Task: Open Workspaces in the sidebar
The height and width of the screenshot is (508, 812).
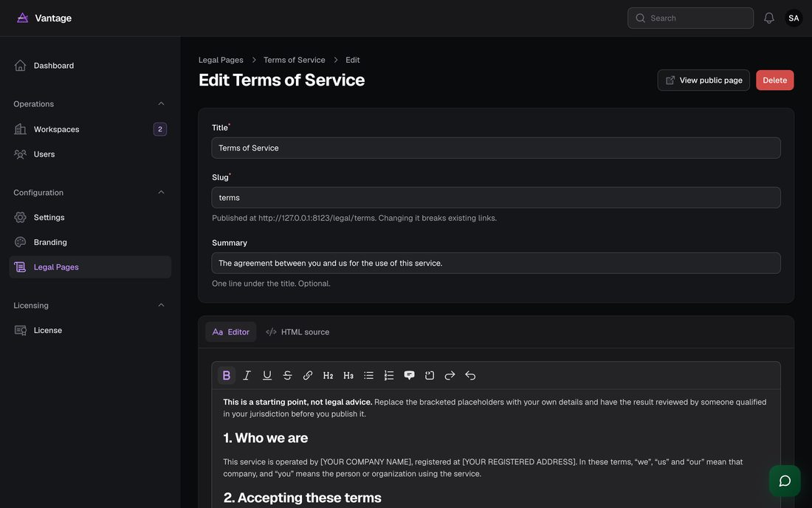Action: [x=90, y=129]
